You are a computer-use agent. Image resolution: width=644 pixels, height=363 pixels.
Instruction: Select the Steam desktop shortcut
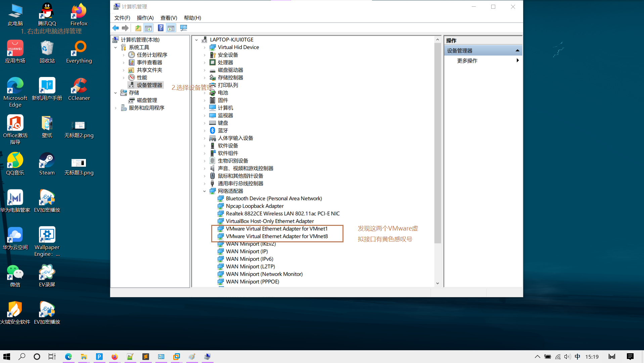(x=47, y=164)
